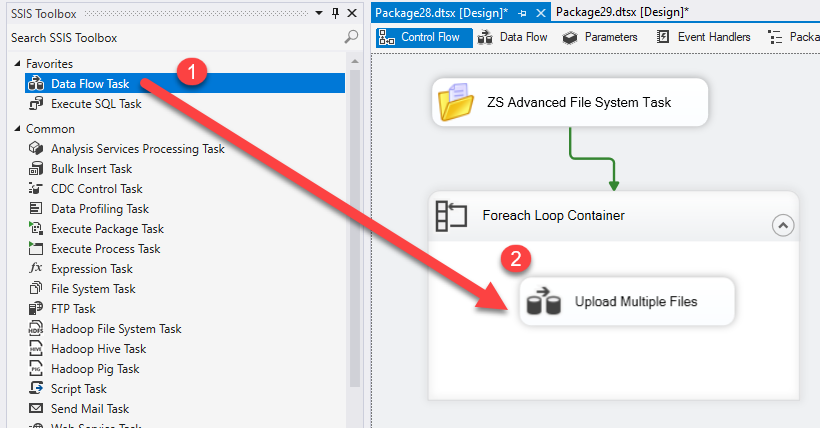Open the Event Handlers tab
The height and width of the screenshot is (428, 820).
[703, 37]
